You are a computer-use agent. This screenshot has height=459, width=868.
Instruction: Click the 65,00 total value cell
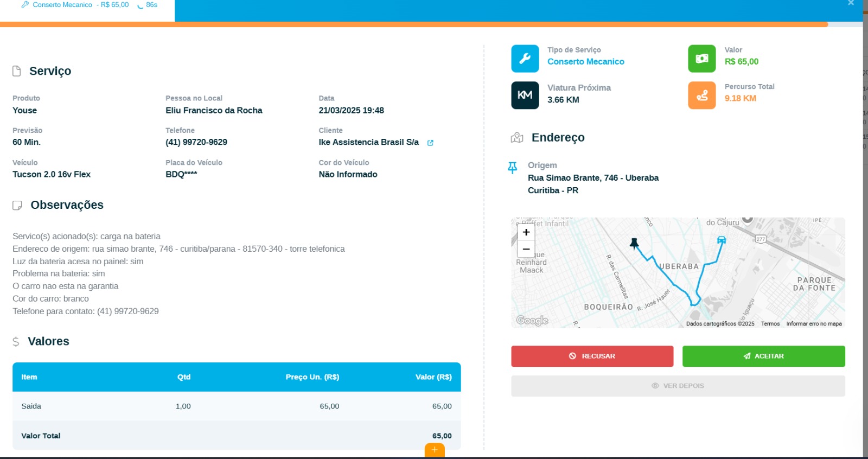(x=442, y=436)
